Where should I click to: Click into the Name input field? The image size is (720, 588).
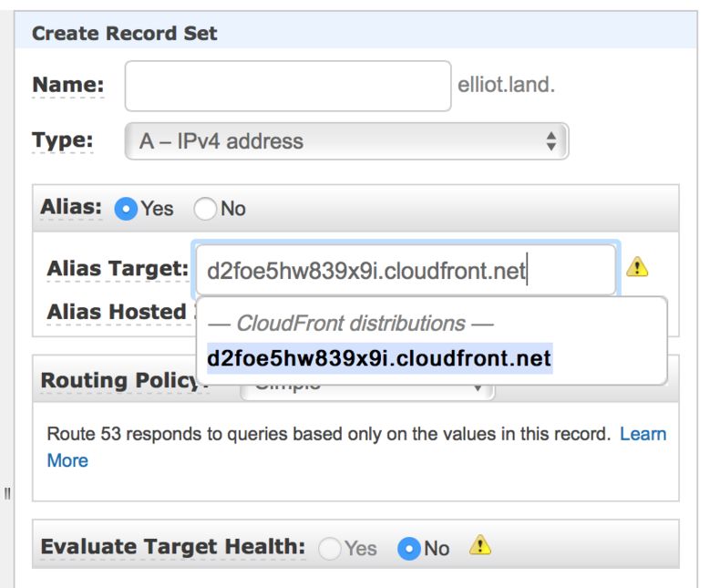click(288, 86)
